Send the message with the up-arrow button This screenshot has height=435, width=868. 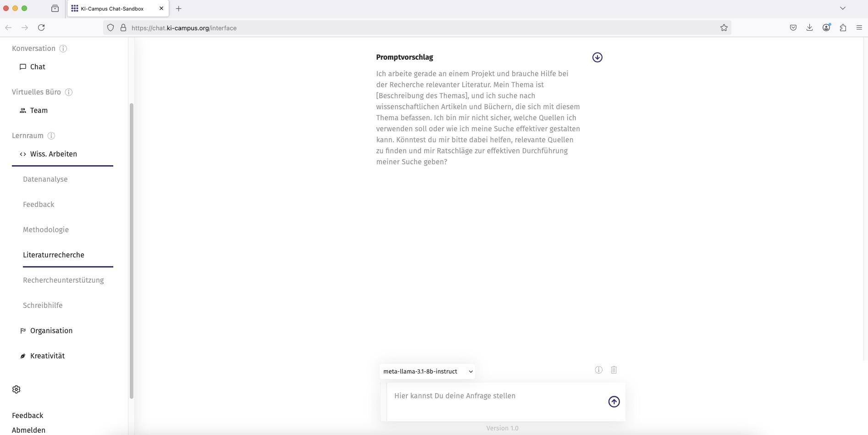(614, 402)
